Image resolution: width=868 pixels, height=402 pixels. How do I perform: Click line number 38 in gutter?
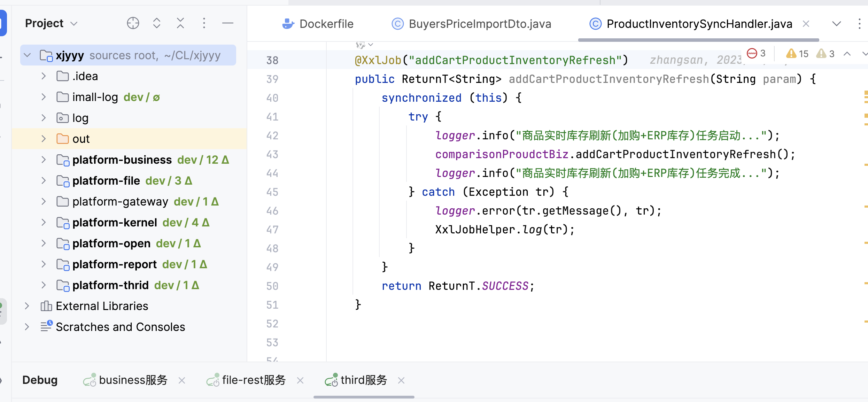click(272, 60)
